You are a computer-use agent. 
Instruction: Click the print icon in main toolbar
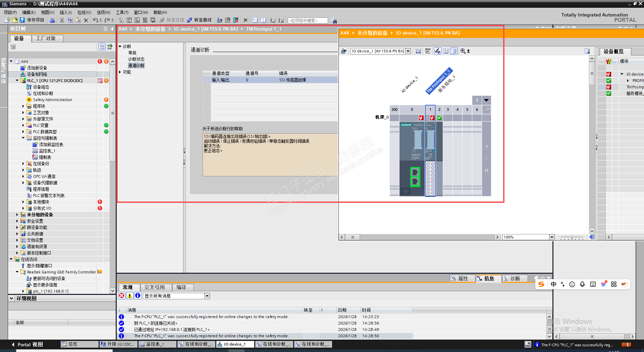tap(52, 20)
